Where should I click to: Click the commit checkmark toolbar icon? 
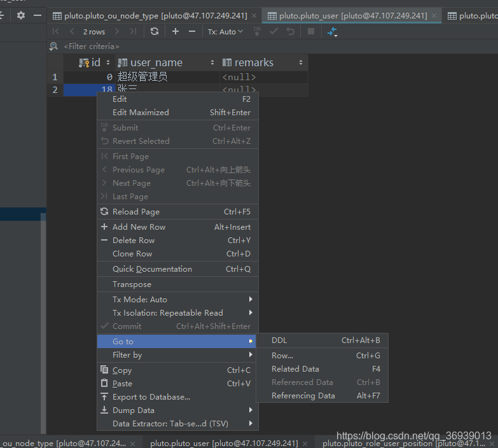(x=273, y=31)
